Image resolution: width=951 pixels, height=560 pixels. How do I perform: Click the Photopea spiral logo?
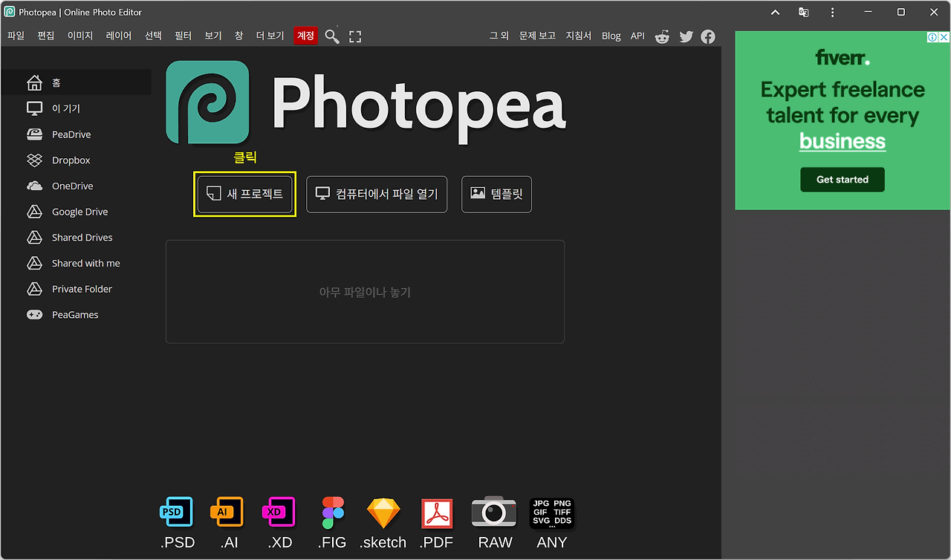click(207, 102)
